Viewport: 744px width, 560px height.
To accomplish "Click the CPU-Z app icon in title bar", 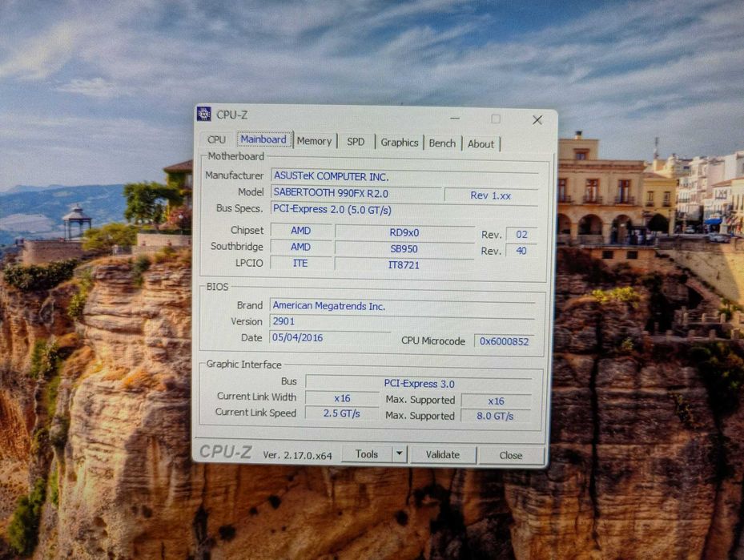I will pos(203,114).
